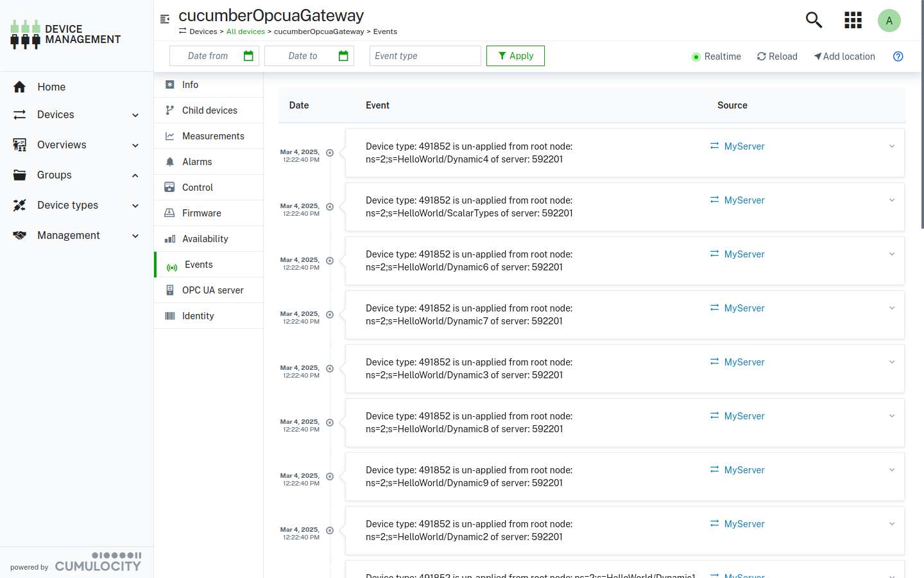This screenshot has height=578, width=924.
Task: Open the All devices breadcrumb link
Action: 246,31
